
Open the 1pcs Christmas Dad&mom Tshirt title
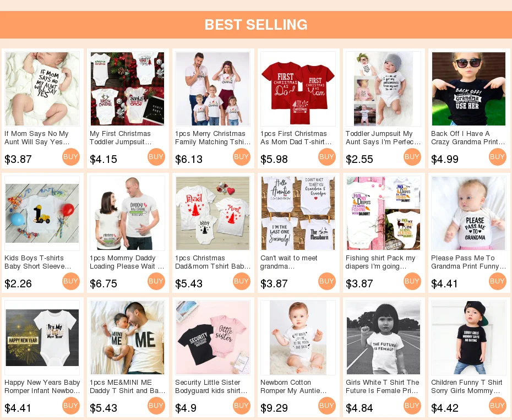pyautogui.click(x=213, y=262)
